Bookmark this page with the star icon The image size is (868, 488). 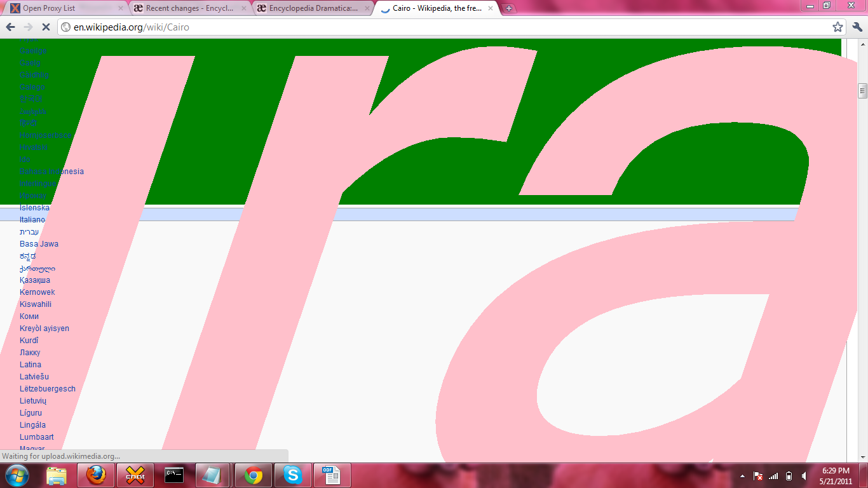(x=837, y=27)
